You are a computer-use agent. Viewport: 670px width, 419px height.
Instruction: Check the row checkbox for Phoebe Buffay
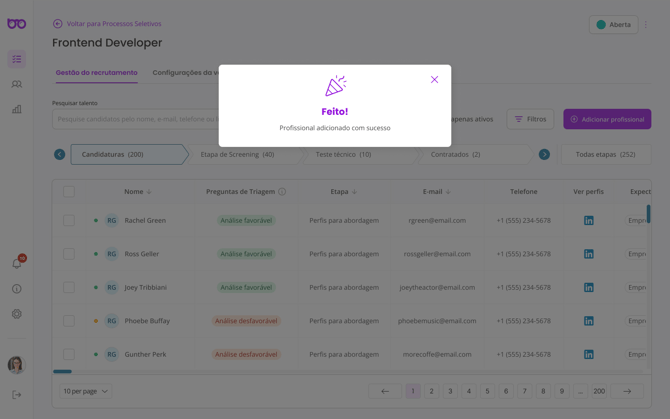(x=69, y=321)
